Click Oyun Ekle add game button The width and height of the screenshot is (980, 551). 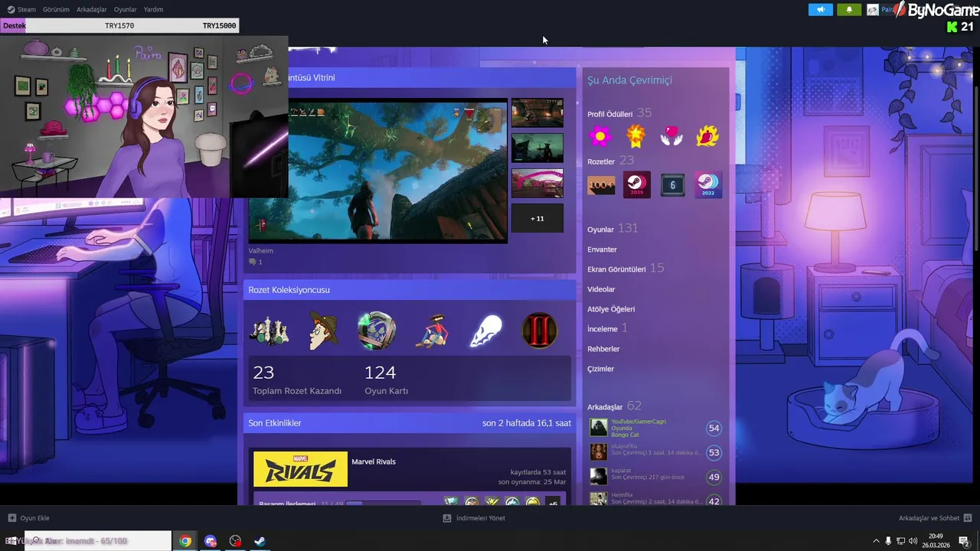click(28, 518)
